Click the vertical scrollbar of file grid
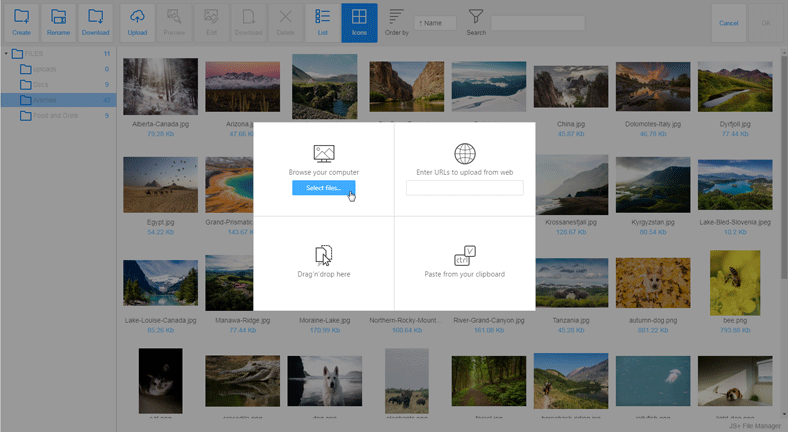 point(784,166)
